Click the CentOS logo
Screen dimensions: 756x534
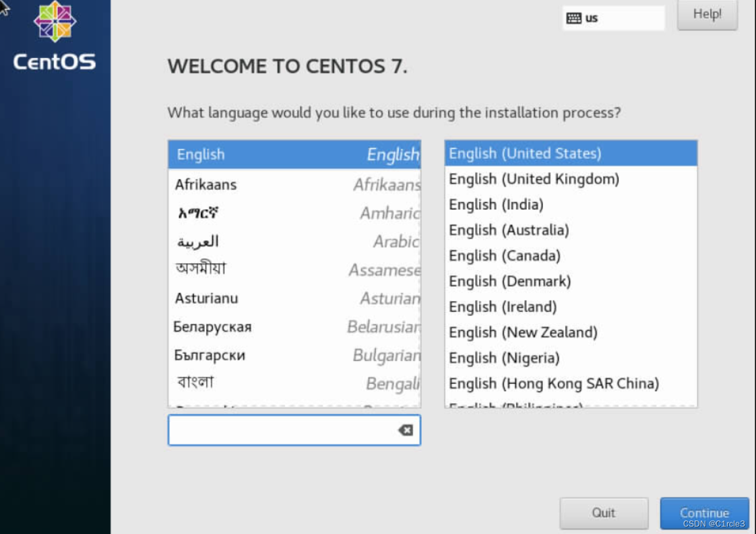[x=55, y=36]
